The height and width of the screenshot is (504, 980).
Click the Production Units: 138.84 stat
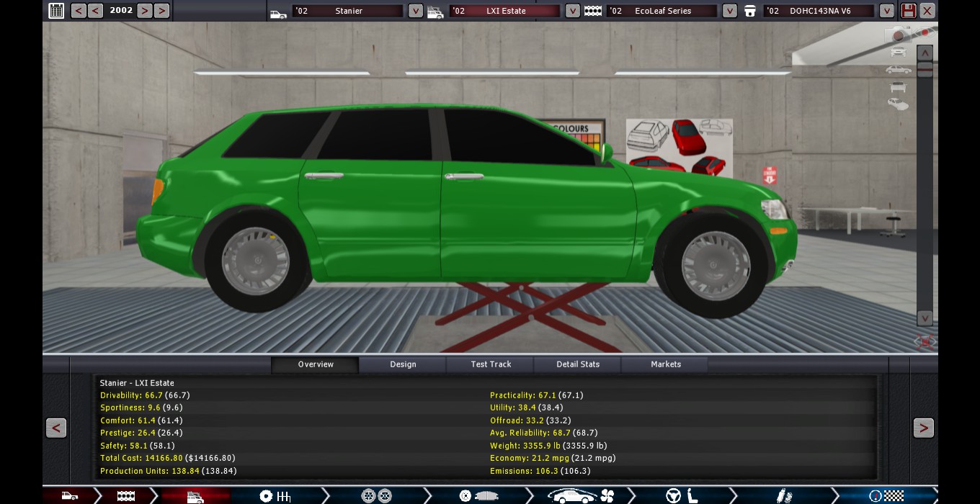point(169,471)
